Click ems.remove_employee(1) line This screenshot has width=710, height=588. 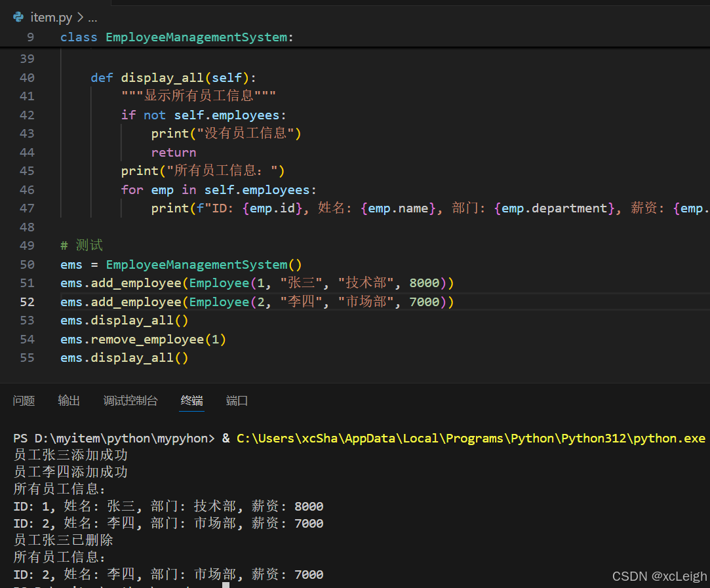pyautogui.click(x=143, y=340)
